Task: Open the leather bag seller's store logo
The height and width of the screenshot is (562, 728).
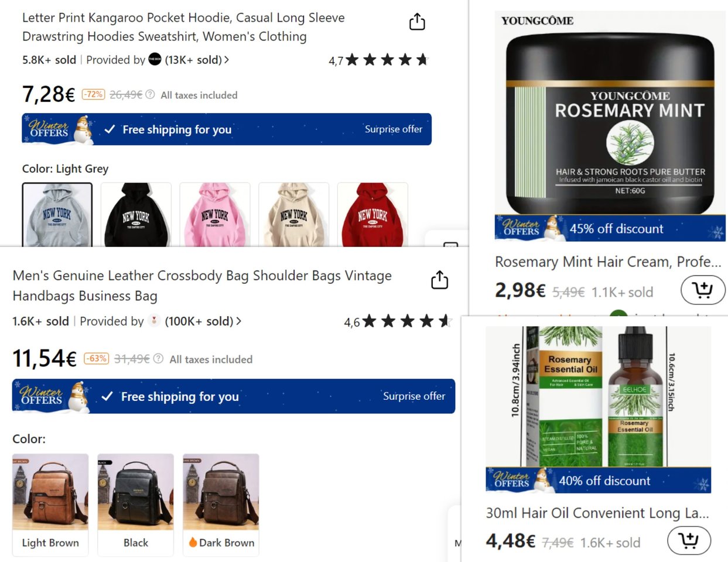Action: tap(154, 320)
